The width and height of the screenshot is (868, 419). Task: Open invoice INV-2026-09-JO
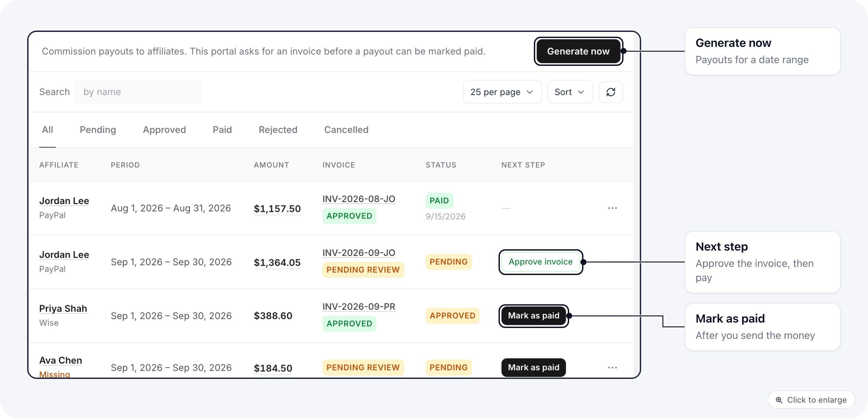[x=359, y=253]
